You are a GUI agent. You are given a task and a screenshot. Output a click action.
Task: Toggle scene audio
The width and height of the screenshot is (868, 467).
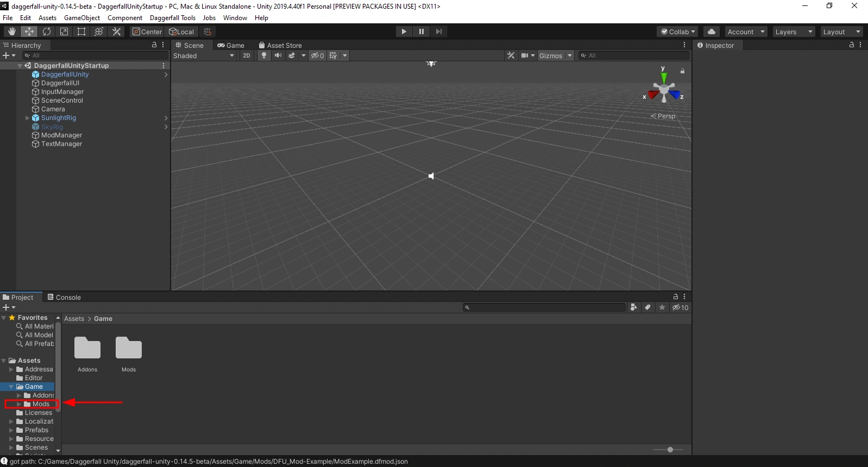[278, 55]
